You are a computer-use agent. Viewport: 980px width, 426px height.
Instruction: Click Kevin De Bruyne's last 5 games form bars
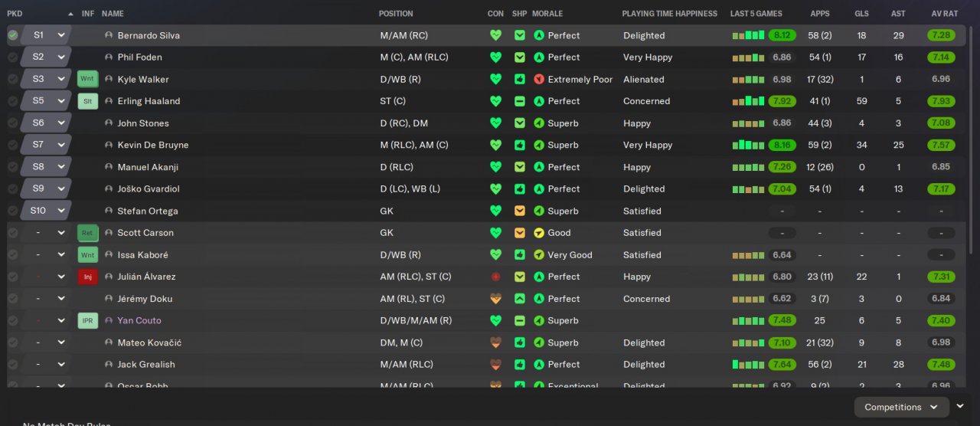[x=748, y=145]
